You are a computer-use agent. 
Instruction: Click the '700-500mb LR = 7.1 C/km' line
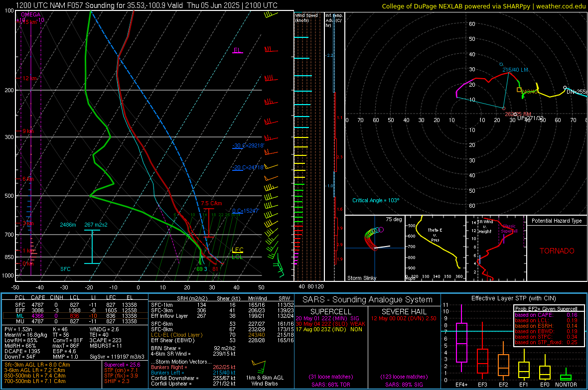35,381
